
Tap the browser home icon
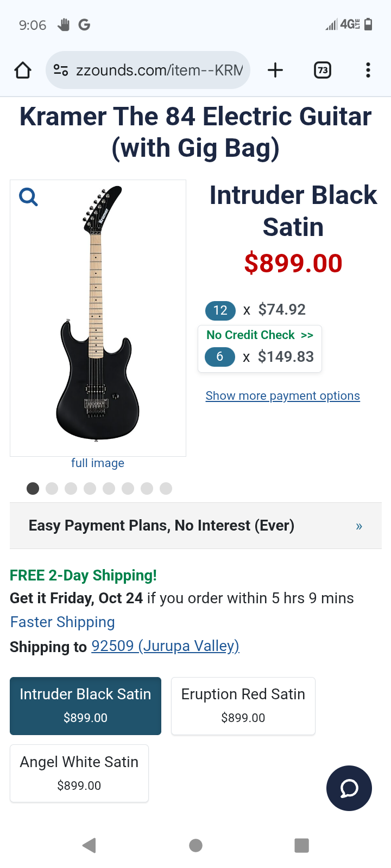pos(23,70)
